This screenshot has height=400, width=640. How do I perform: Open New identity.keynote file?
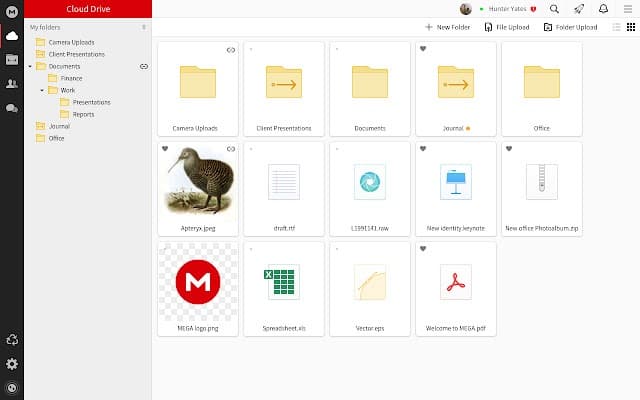point(456,189)
